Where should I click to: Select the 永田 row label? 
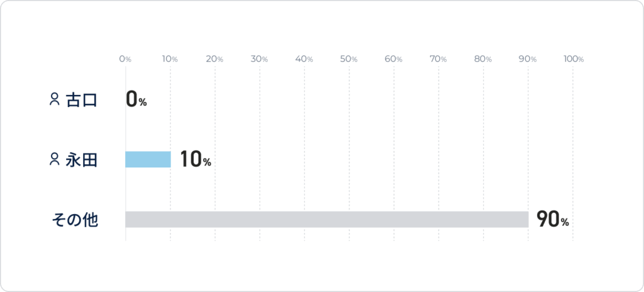pyautogui.click(x=81, y=160)
